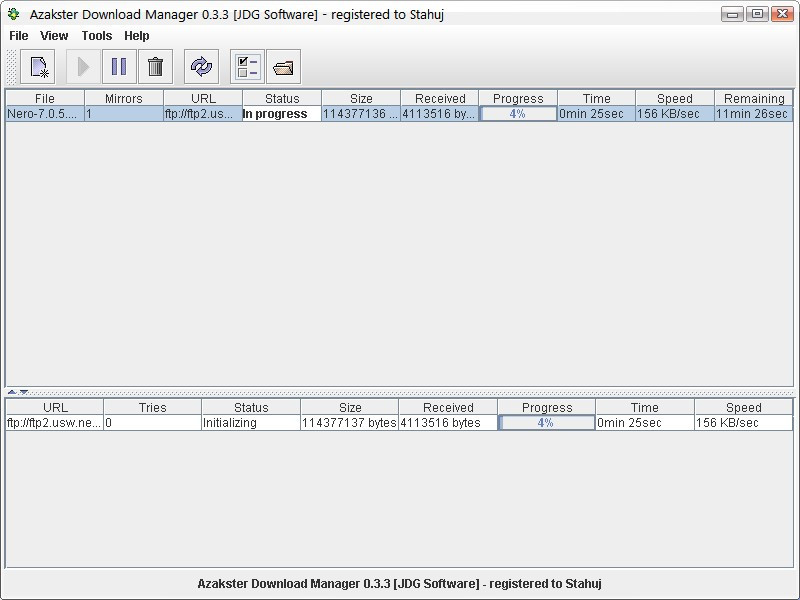Click the upper table Size column header

[x=361, y=98]
